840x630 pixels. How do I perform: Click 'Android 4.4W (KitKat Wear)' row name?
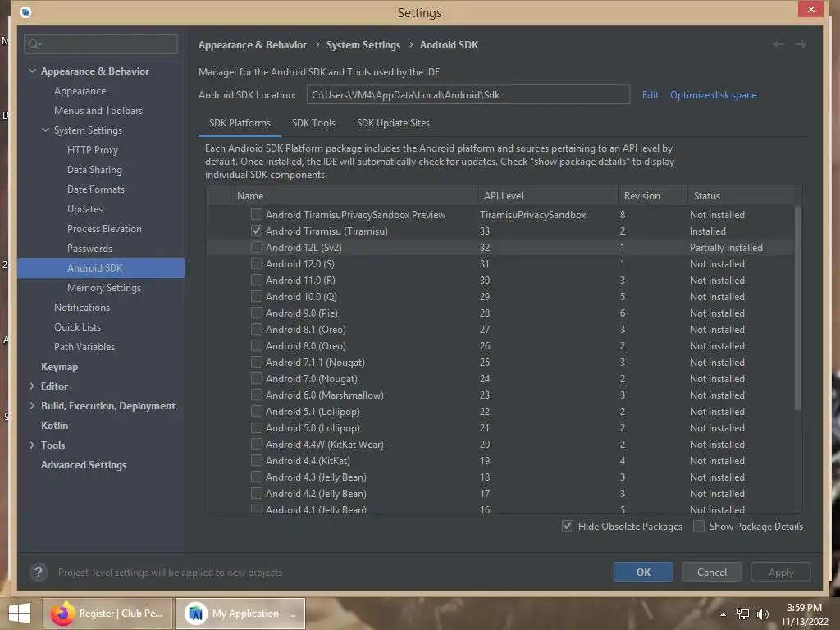click(324, 444)
